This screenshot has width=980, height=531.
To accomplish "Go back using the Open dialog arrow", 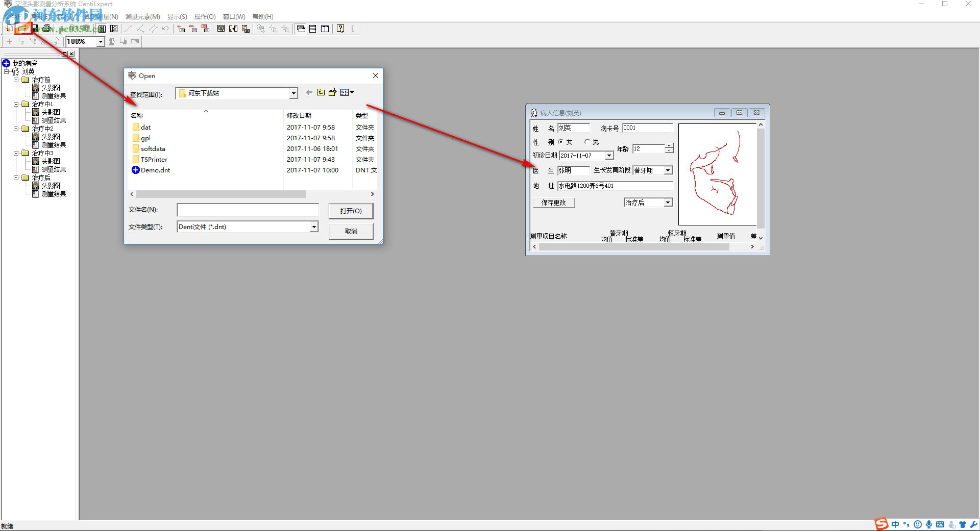I will [x=309, y=92].
